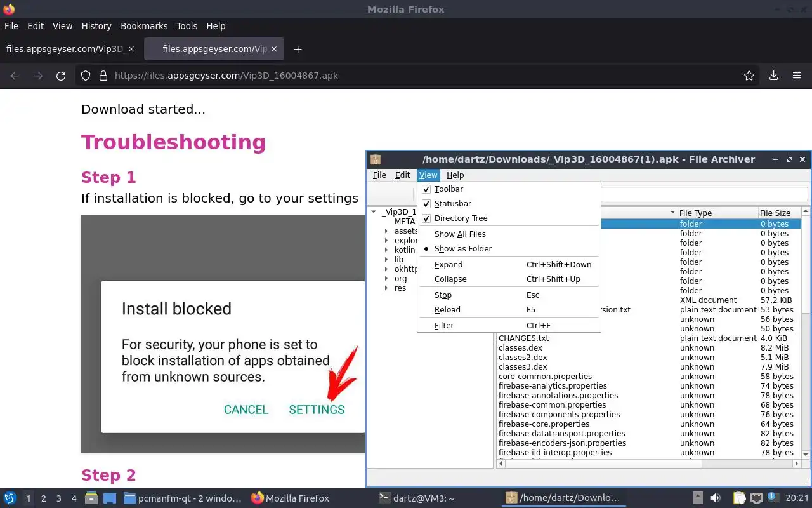This screenshot has width=812, height=508.
Task: Open the shield tracking protection icon
Action: [x=86, y=76]
